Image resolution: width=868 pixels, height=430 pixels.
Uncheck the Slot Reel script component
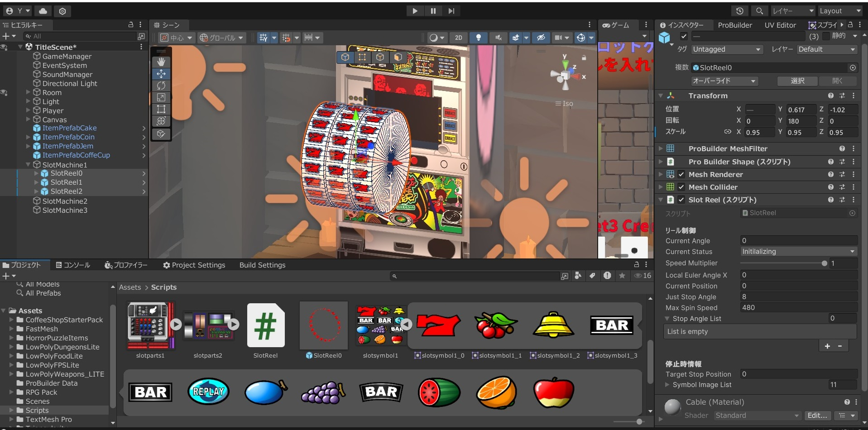click(x=681, y=200)
